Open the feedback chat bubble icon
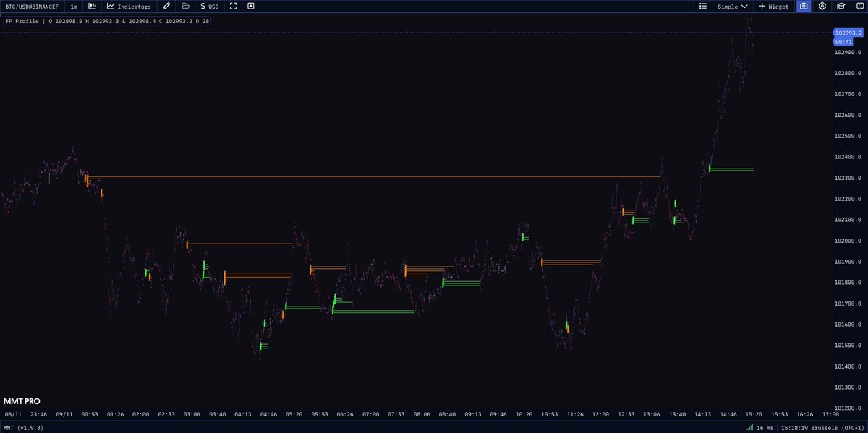Screen dimensions: 868x433 [x=859, y=6]
